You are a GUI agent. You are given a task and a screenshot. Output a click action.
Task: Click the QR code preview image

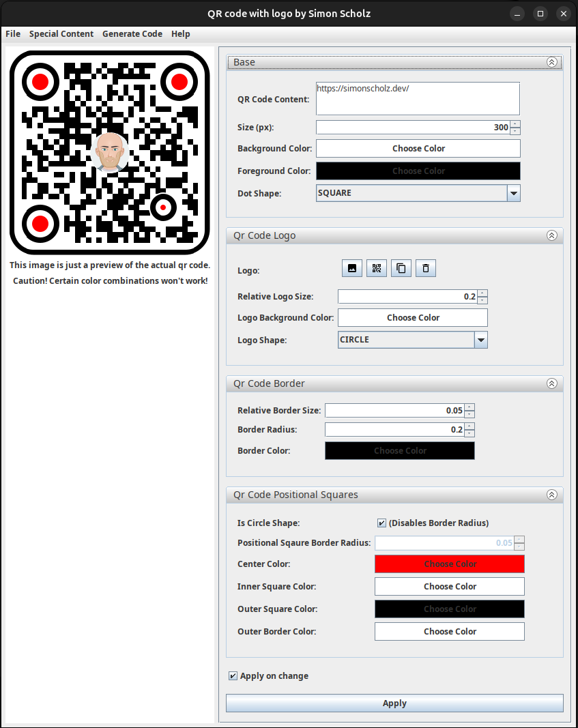coord(110,152)
